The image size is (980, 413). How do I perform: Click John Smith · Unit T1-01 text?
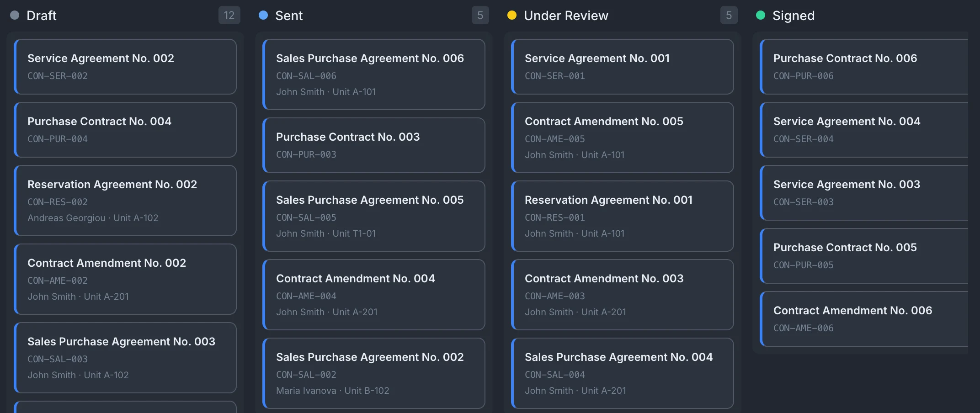point(326,233)
